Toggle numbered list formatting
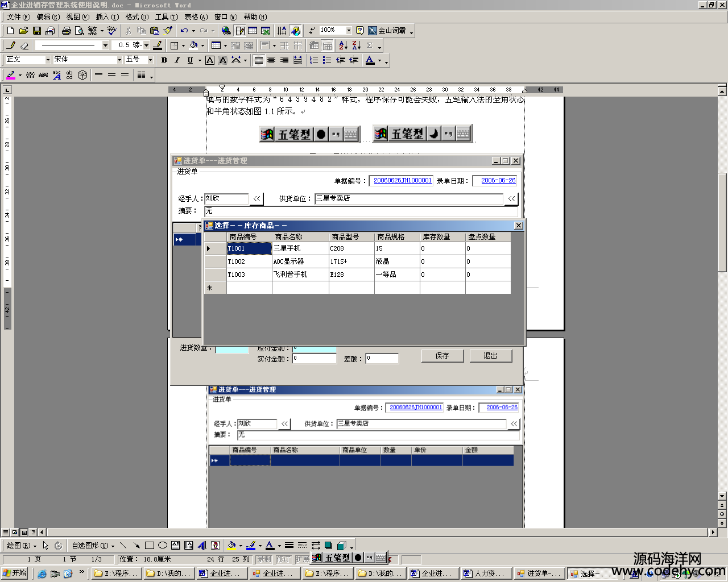This screenshot has width=728, height=582. [314, 60]
